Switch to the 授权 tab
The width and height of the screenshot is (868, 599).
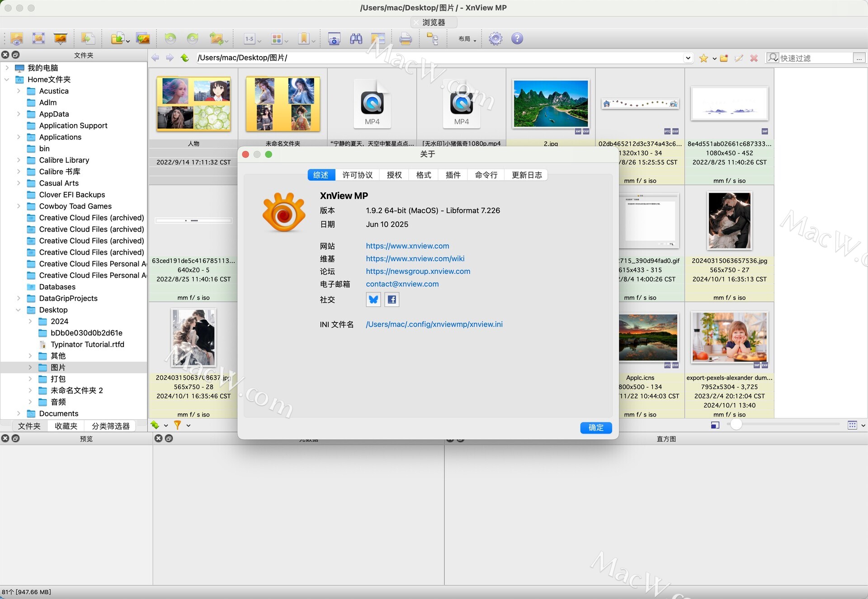click(394, 175)
